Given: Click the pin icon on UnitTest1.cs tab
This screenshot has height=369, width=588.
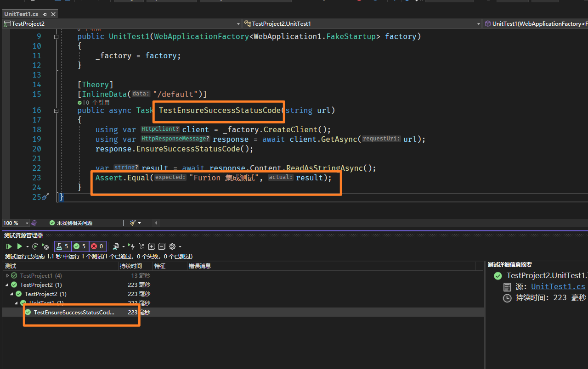Looking at the screenshot, I should tap(45, 14).
